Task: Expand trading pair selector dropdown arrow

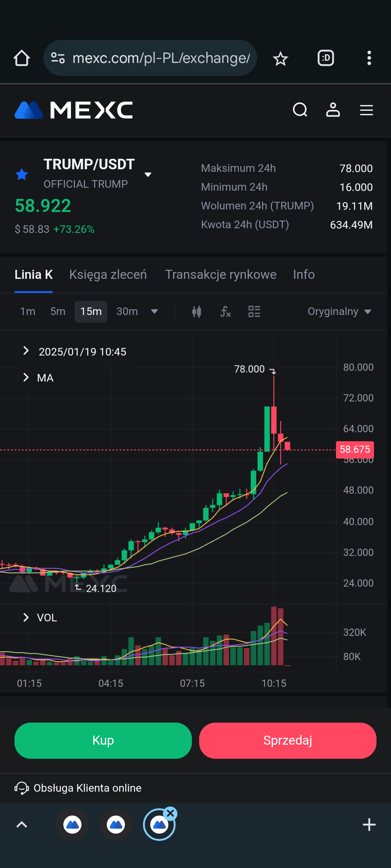Action: coord(148,175)
